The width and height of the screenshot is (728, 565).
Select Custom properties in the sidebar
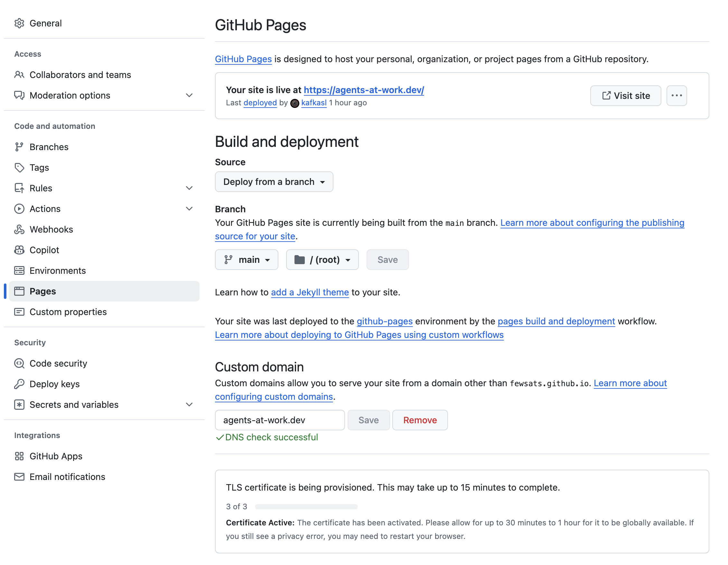(x=68, y=312)
